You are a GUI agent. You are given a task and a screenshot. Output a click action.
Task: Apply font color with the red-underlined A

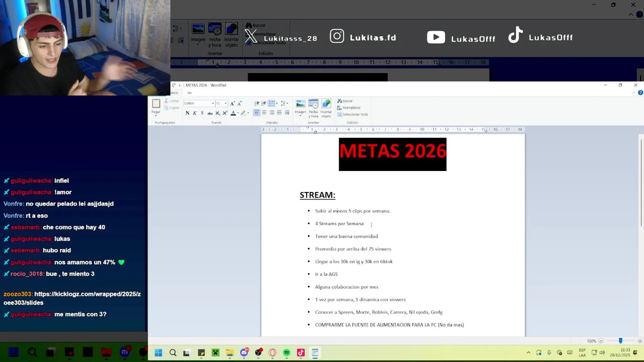point(233,113)
